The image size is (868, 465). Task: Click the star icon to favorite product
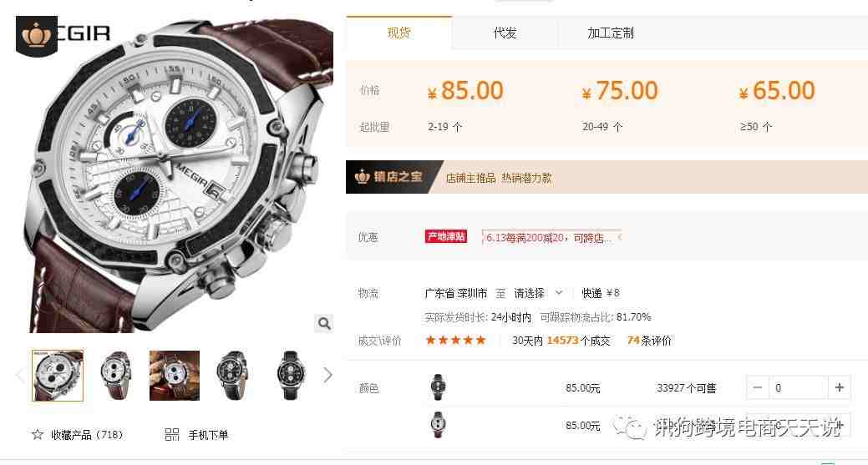37,435
